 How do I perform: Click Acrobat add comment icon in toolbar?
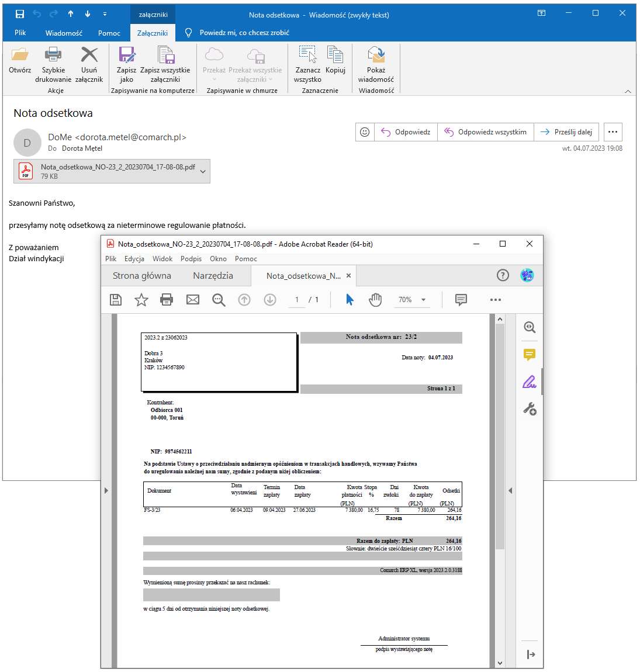pyautogui.click(x=461, y=300)
